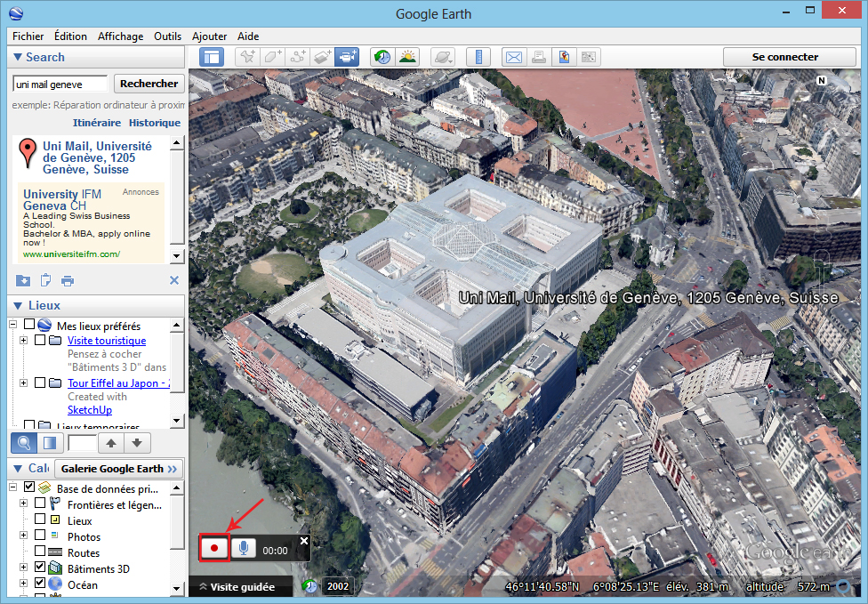
Task: Copy search results to clipboard icon
Action: point(45,281)
